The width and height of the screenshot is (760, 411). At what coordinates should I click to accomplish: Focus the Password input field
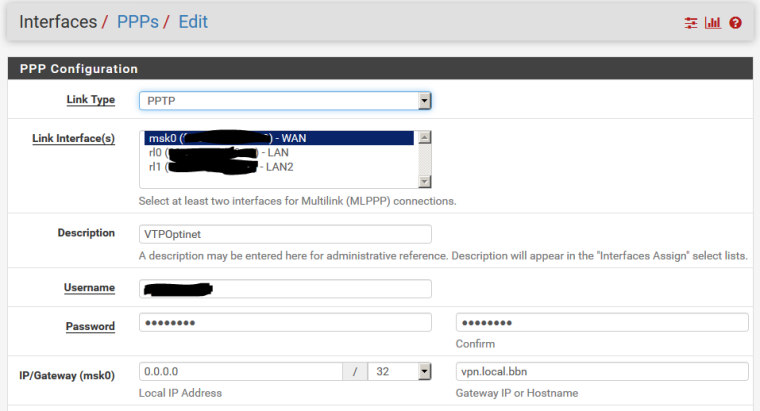point(285,322)
